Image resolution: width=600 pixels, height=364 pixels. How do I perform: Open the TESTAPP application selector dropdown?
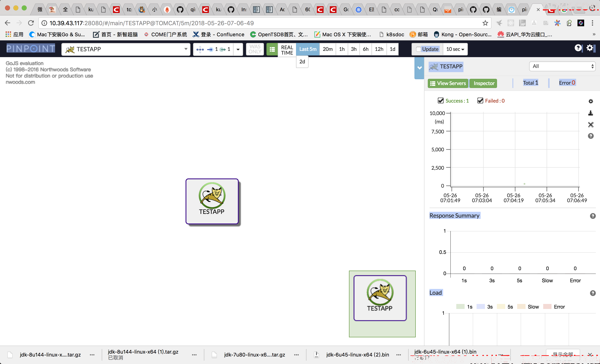(x=126, y=49)
